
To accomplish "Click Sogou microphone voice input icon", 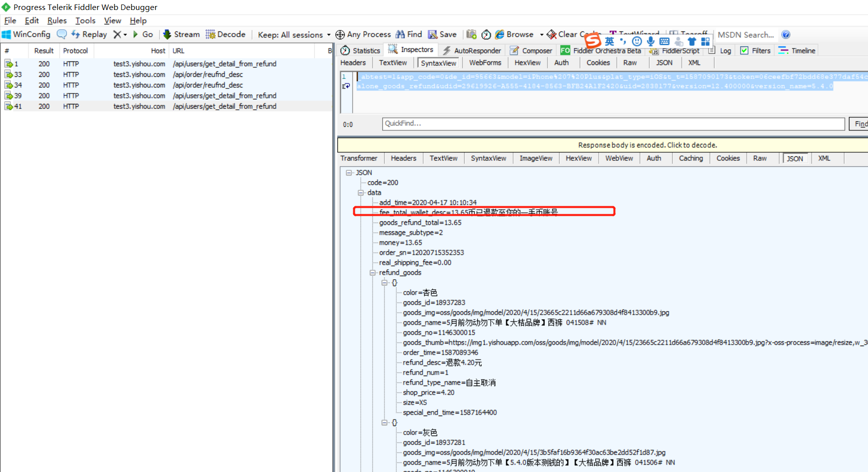I will click(x=651, y=41).
